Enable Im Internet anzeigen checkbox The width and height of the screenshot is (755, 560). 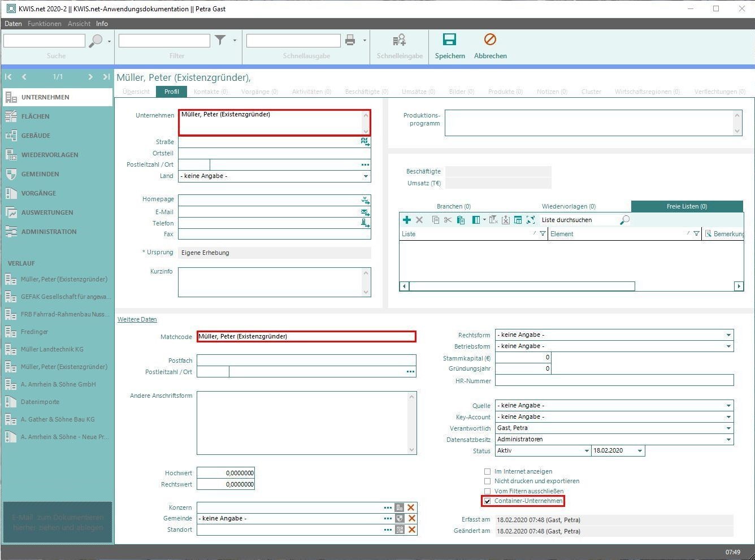(487, 471)
